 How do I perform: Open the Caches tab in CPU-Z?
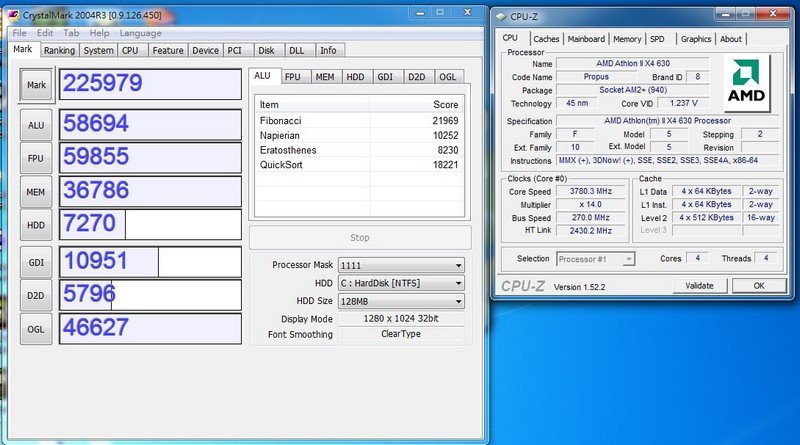[x=546, y=39]
